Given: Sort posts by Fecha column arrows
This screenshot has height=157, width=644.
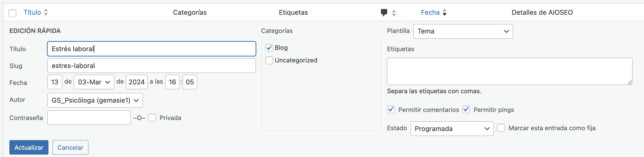Looking at the screenshot, I should tap(444, 12).
